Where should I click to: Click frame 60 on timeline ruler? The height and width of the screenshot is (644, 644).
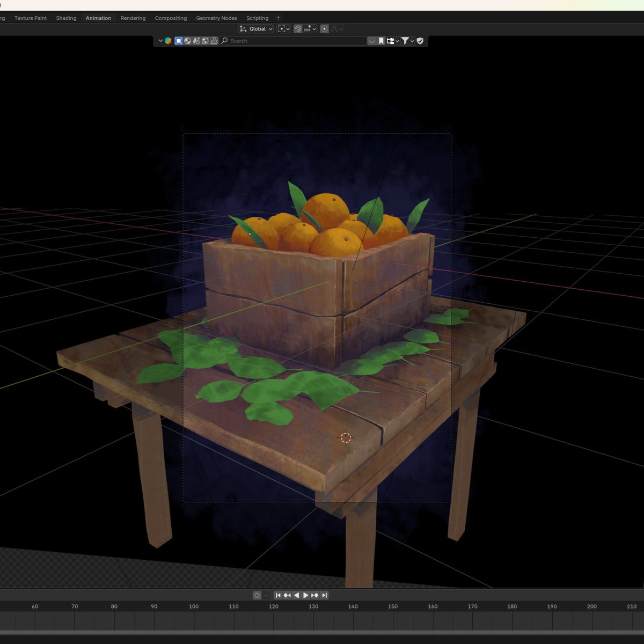point(35,606)
